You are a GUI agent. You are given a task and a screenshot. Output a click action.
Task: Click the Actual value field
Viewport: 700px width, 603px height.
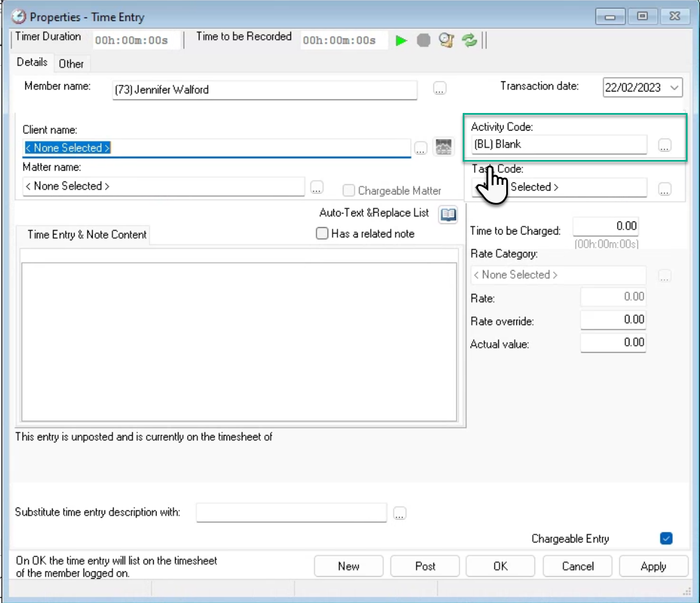coord(614,342)
